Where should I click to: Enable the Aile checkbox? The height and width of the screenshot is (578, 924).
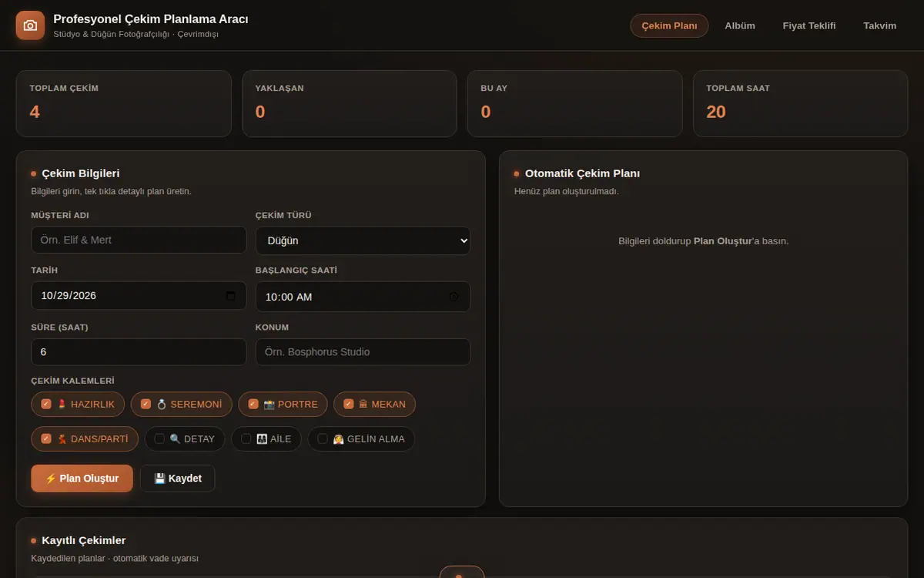[246, 439]
